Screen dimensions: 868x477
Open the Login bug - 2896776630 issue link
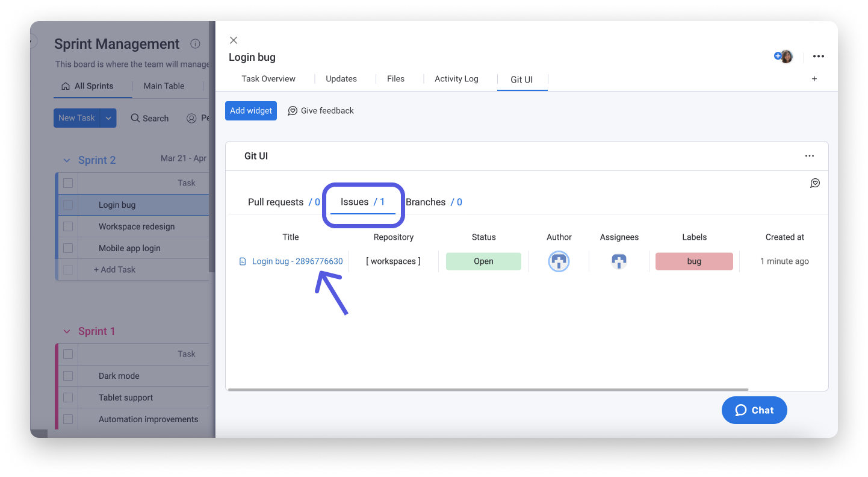[x=297, y=261]
